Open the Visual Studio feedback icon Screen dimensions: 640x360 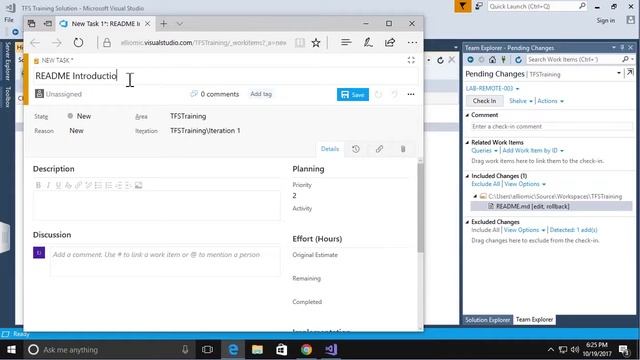(479, 6)
